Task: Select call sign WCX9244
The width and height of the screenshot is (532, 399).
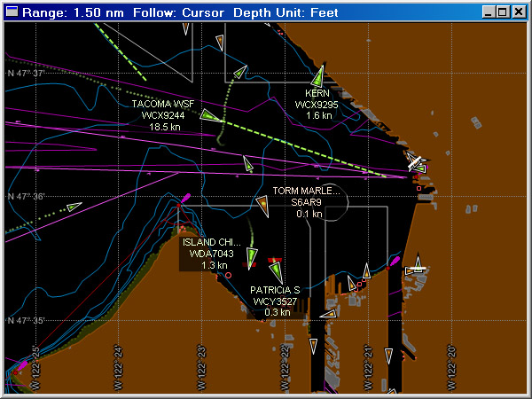Action: [x=163, y=115]
